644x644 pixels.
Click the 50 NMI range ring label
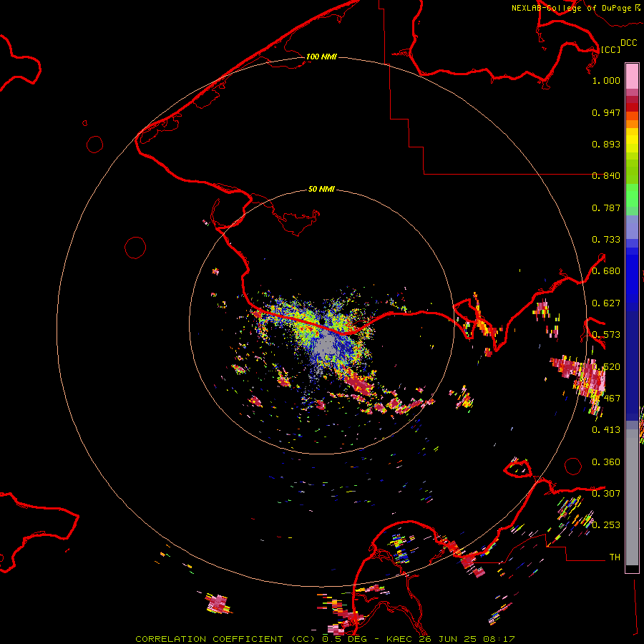[x=321, y=189]
